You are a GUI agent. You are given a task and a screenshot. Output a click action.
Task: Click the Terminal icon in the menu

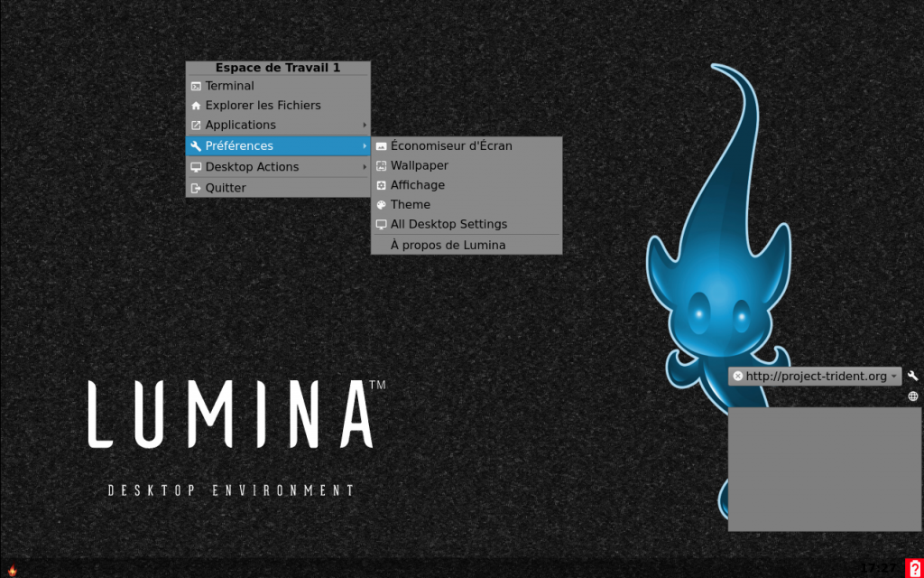(196, 86)
